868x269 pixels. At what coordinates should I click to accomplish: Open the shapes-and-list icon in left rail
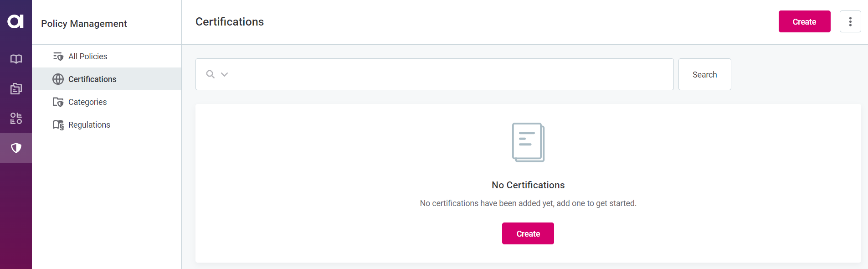16,119
